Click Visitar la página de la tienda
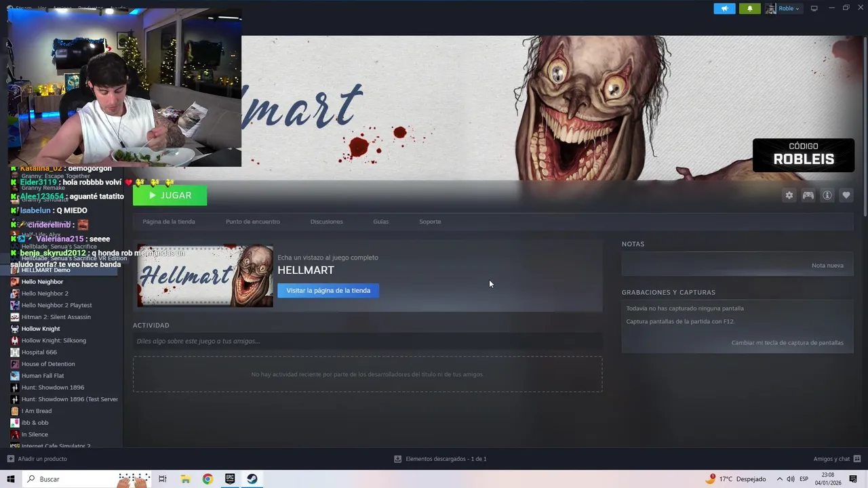The image size is (868, 488). tap(328, 291)
